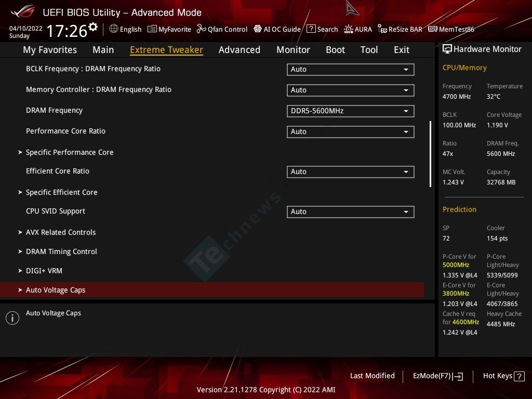Click the ROG logo icon
This screenshot has height=399, width=532.
coord(23,11)
